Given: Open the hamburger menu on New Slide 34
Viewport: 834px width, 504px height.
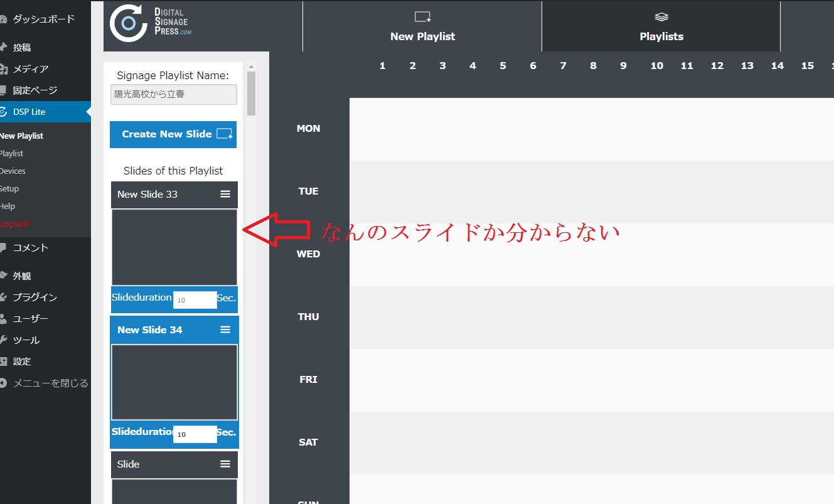Looking at the screenshot, I should coord(226,330).
